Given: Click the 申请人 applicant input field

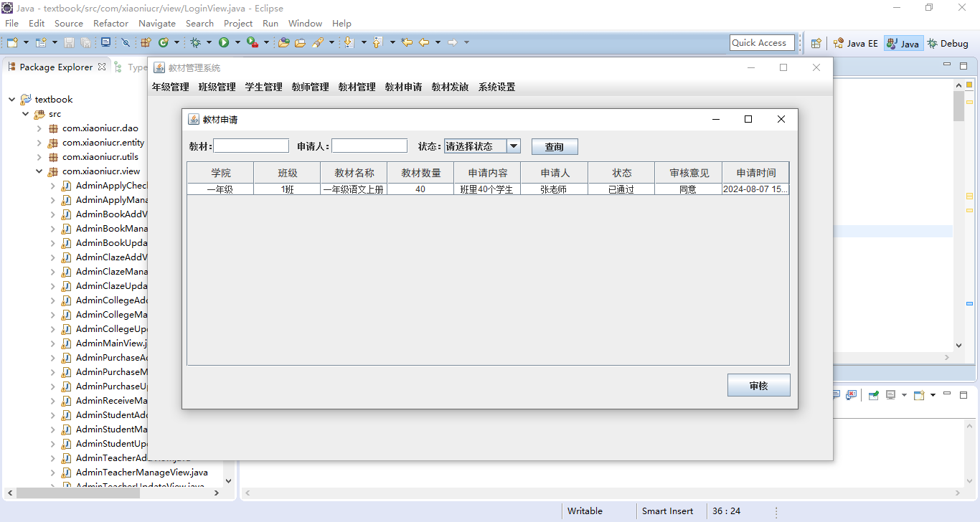Looking at the screenshot, I should coord(369,146).
